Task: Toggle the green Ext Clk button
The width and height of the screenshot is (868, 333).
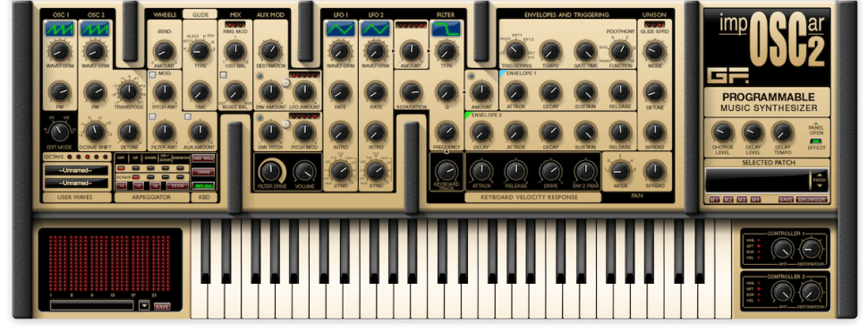Action: pos(203,185)
